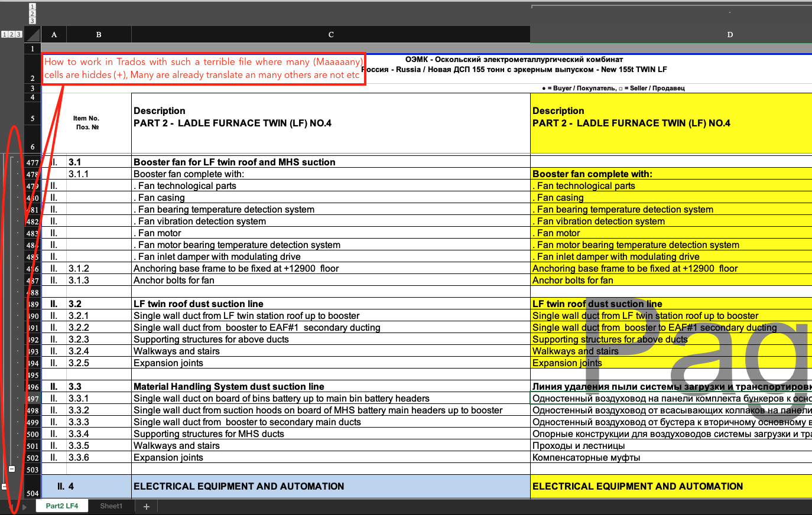
Task: Click 'Material Handling System dust suction line' cell
Action: [331, 386]
